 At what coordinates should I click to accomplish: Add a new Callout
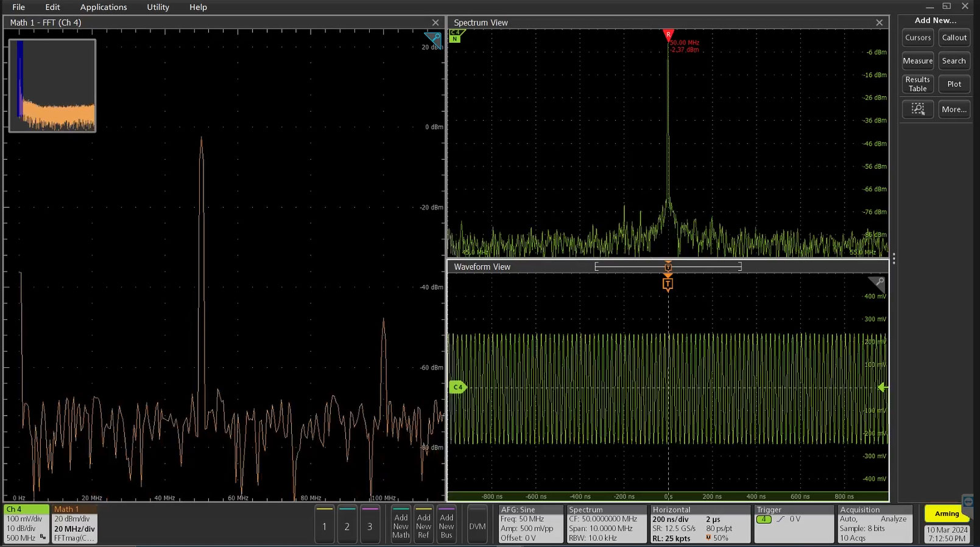[954, 38]
